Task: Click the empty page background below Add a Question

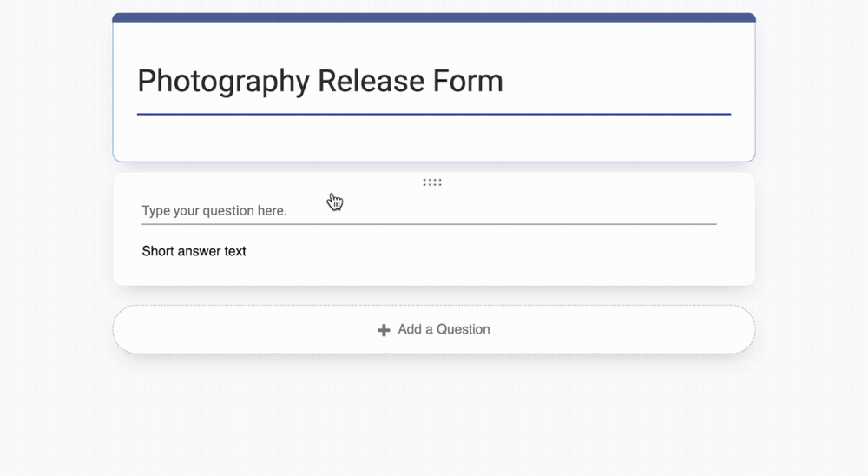Action: pyautogui.click(x=434, y=417)
